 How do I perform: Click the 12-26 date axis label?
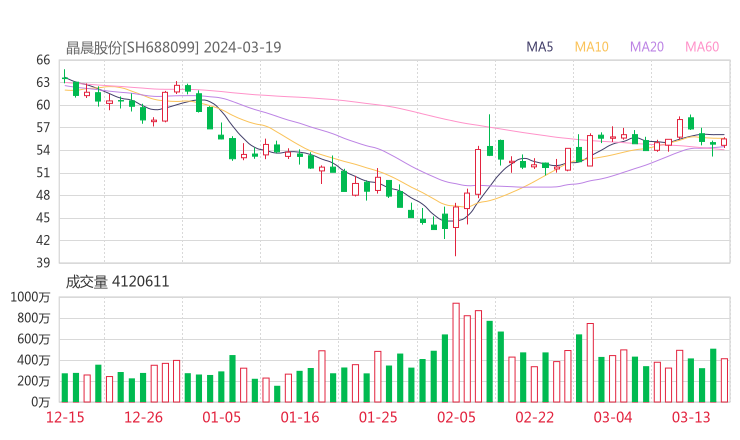tap(143, 417)
